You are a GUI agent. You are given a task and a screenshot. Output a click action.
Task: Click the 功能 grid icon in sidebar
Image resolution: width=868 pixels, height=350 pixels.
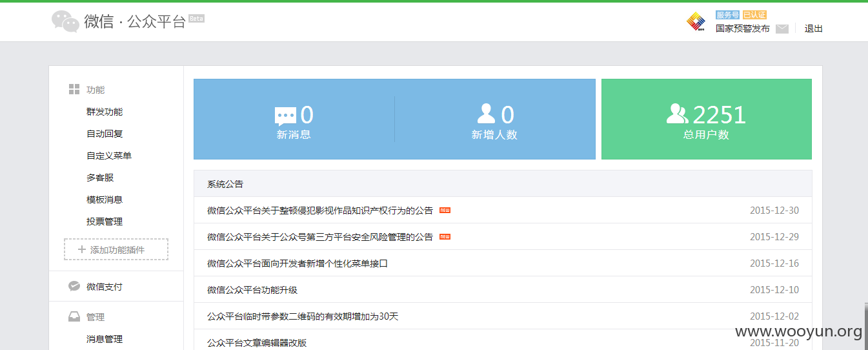click(x=74, y=90)
